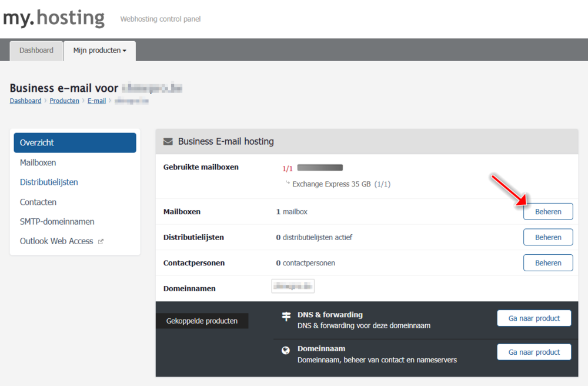Open SMTP-domeinnamen in the sidebar
The width and height of the screenshot is (588, 386).
click(x=57, y=222)
